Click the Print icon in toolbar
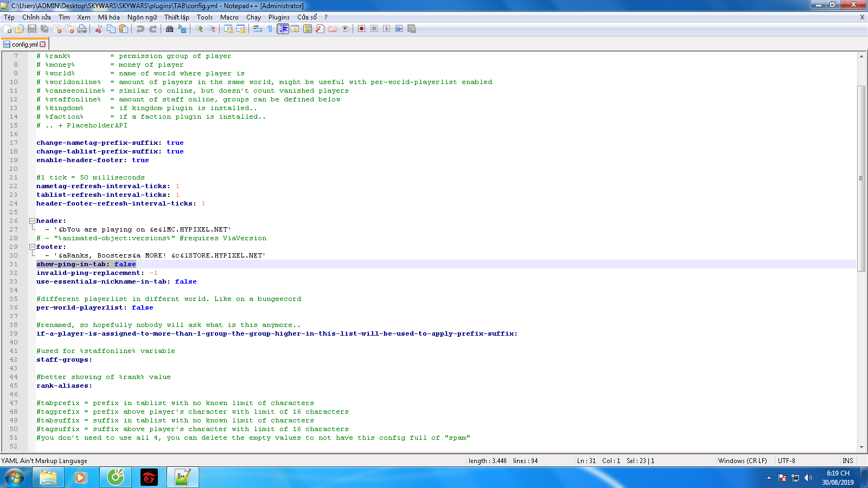This screenshot has width=868, height=488. (x=82, y=29)
